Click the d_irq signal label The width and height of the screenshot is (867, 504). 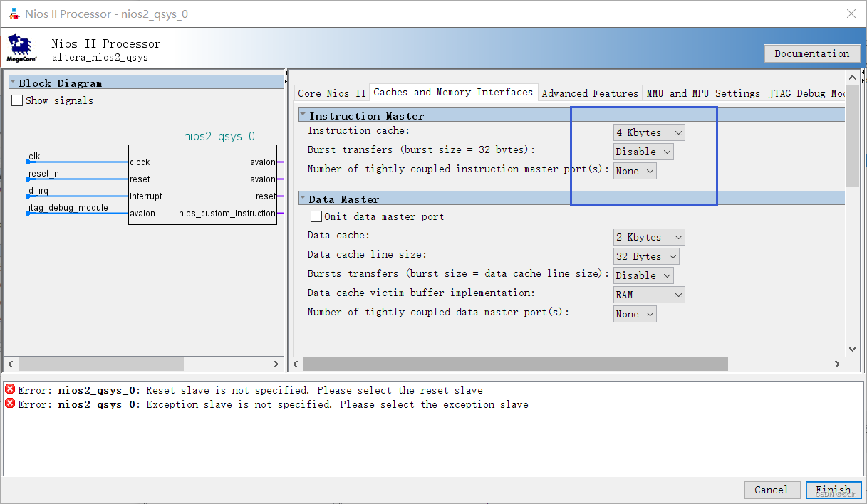39,190
